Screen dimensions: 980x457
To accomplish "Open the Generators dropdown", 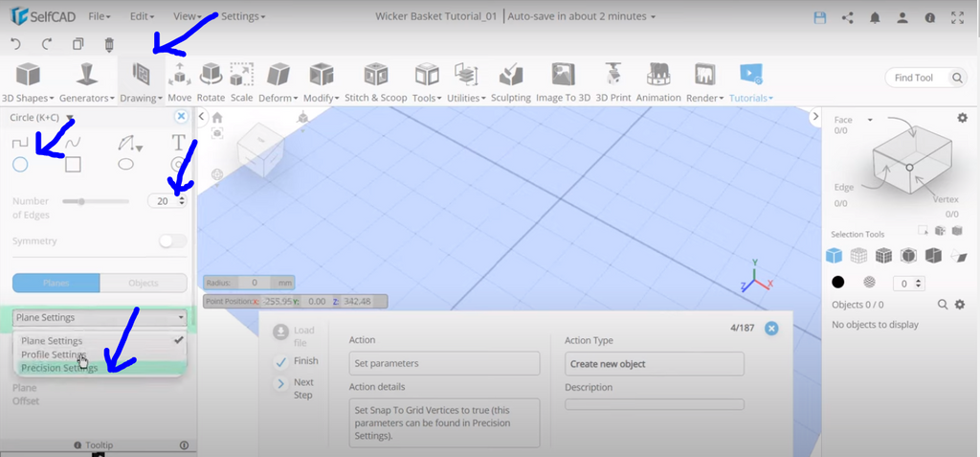I will click(87, 82).
